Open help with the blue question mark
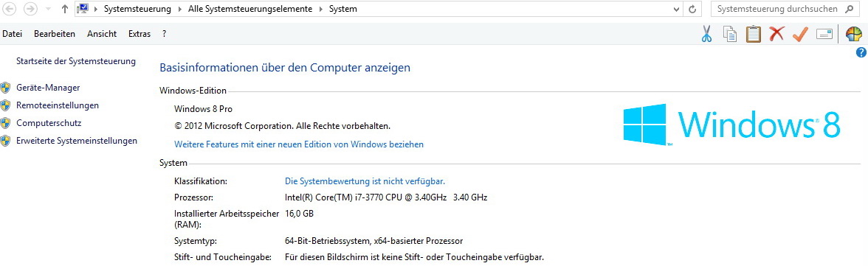The image size is (868, 266). pos(861,52)
